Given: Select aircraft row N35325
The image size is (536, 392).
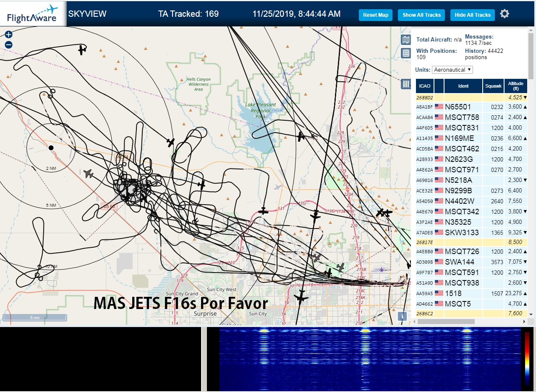Looking at the screenshot, I should pos(471,222).
